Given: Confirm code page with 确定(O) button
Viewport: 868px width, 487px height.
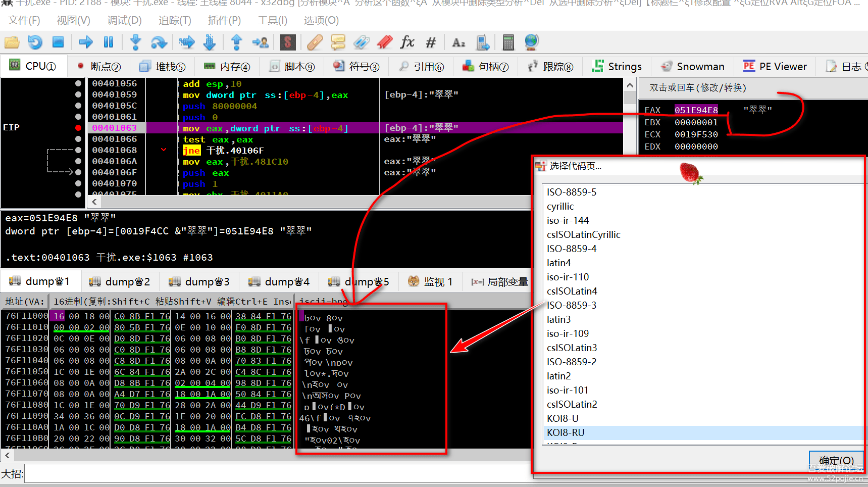Looking at the screenshot, I should (836, 460).
